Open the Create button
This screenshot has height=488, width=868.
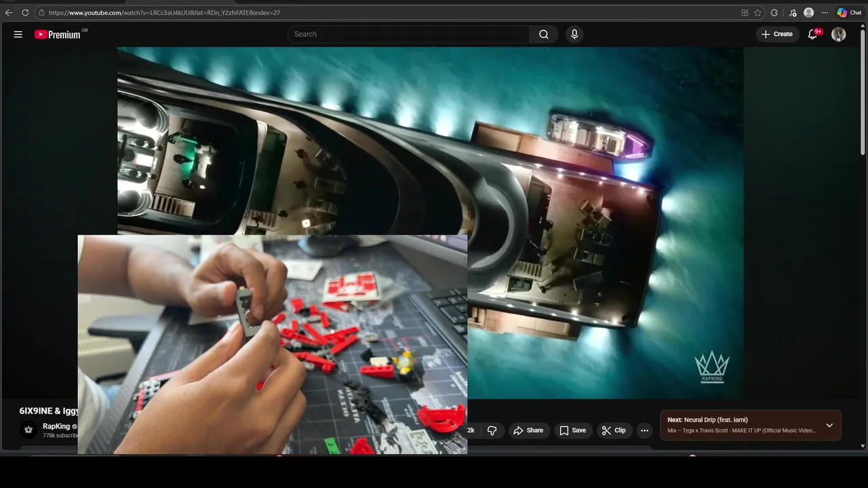[777, 34]
